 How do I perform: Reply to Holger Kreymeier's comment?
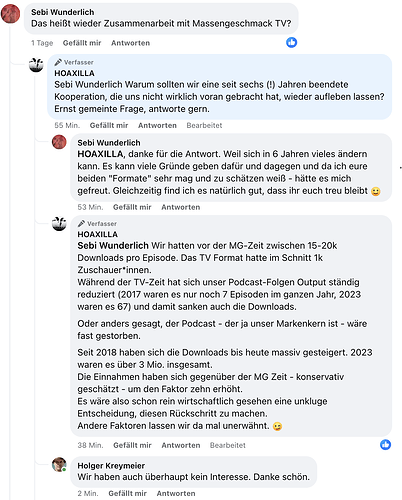point(176,493)
